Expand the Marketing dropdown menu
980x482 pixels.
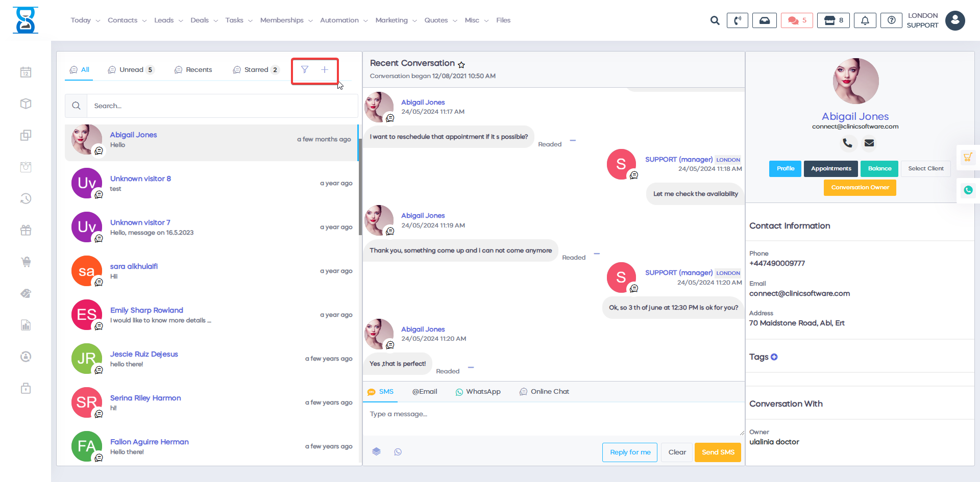pyautogui.click(x=396, y=20)
